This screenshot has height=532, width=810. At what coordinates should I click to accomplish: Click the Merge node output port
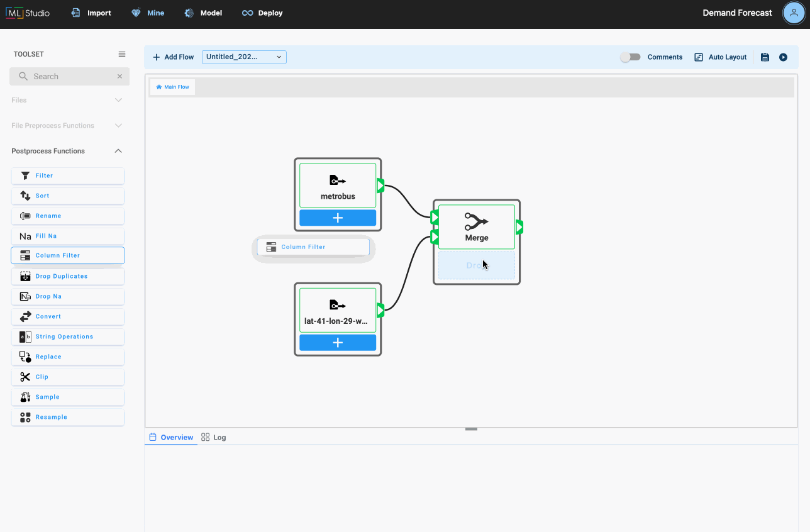coord(519,227)
